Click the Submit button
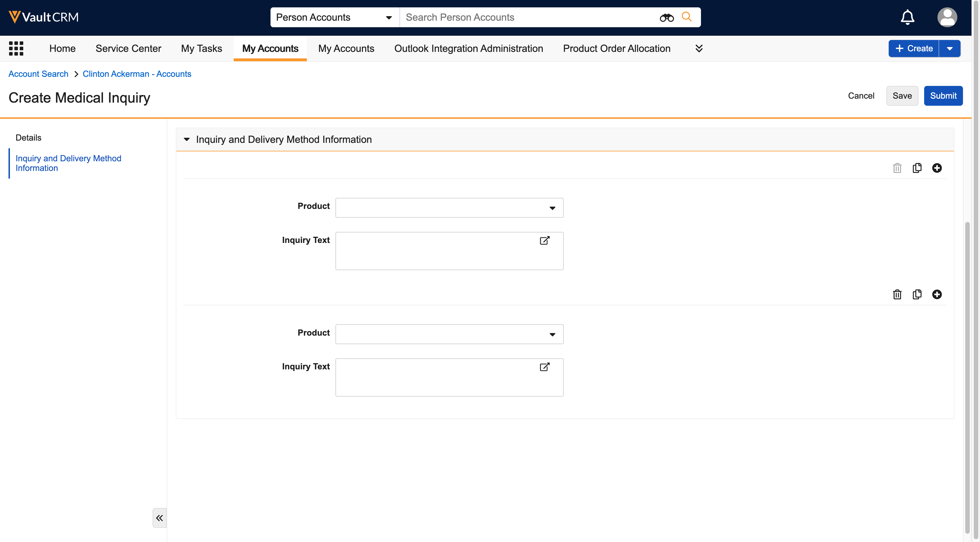Viewport: 980px width, 542px height. pyautogui.click(x=943, y=96)
